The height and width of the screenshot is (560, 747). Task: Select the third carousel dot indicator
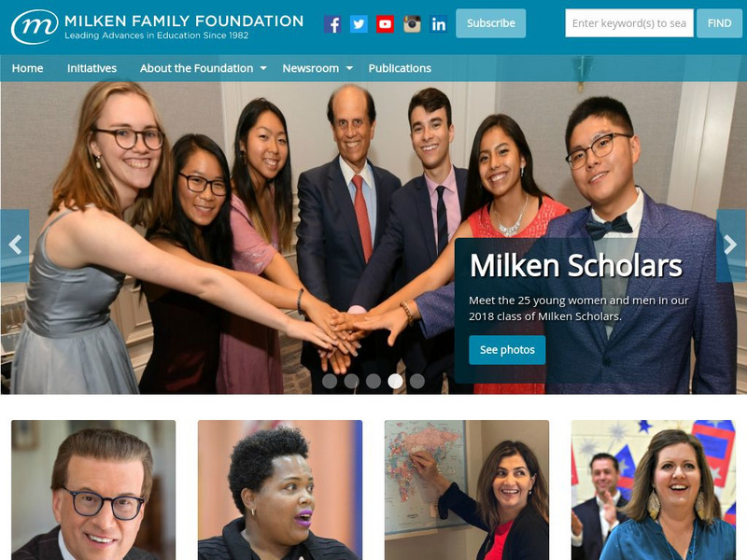point(373,381)
